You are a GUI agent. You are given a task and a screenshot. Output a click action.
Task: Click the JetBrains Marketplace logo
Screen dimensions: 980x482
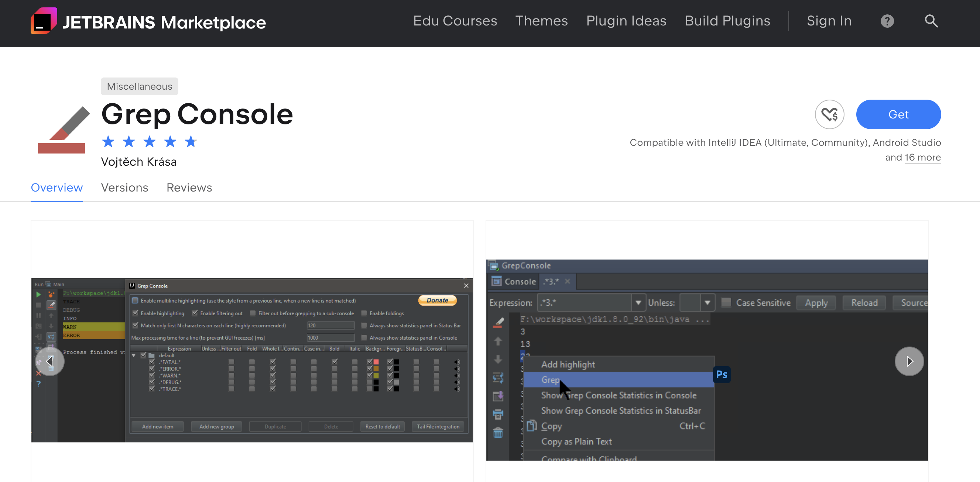pyautogui.click(x=148, y=21)
